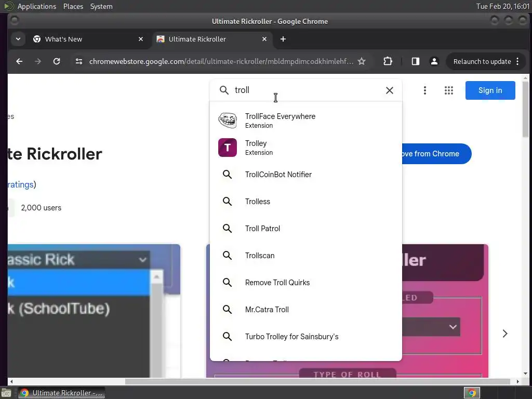Open the System menu
The height and width of the screenshot is (399, 532).
pos(101,6)
